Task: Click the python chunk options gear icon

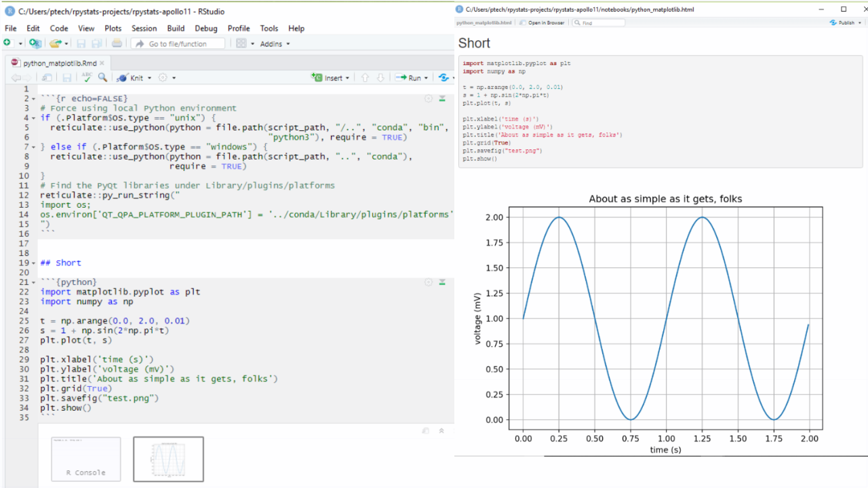Action: 429,282
